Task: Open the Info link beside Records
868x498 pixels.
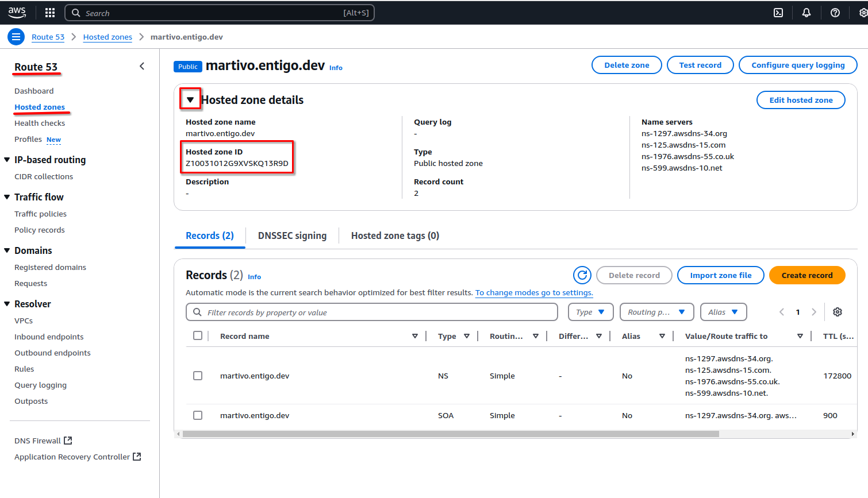Action: (254, 277)
